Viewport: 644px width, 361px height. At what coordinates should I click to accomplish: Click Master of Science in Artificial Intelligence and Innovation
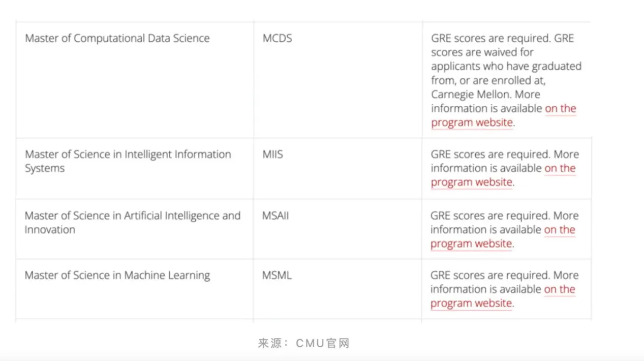132,222
